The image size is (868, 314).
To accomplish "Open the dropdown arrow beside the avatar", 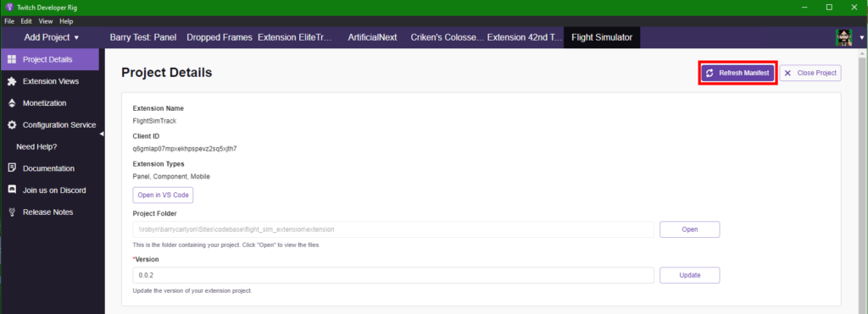I will (x=861, y=38).
